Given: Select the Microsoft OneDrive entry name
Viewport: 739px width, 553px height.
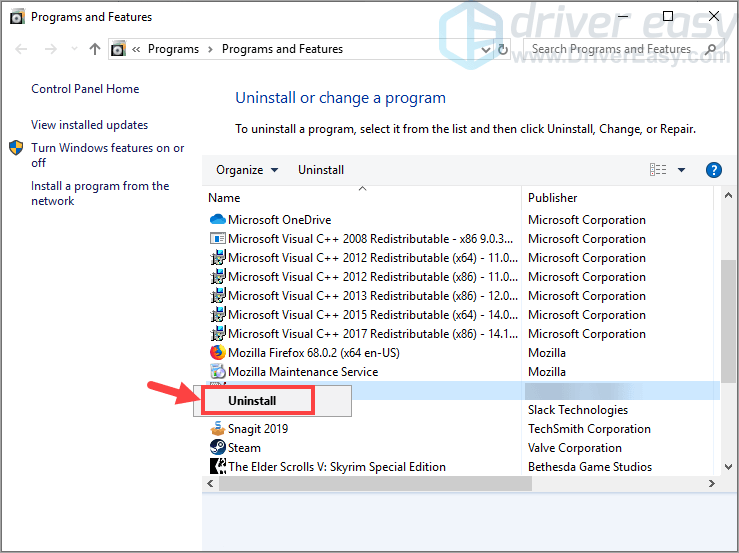Looking at the screenshot, I should [279, 220].
